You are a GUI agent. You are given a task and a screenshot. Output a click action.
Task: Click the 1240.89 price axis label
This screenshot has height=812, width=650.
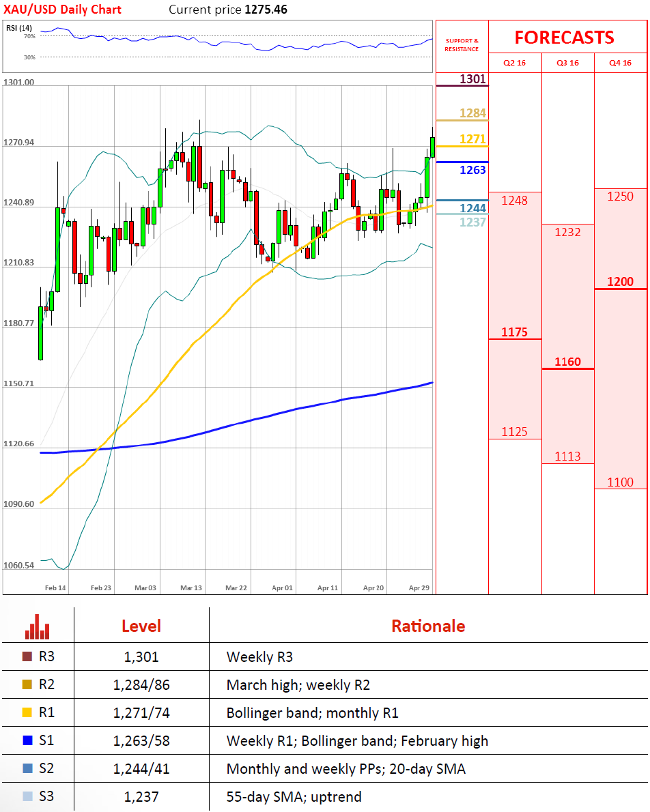coord(18,203)
